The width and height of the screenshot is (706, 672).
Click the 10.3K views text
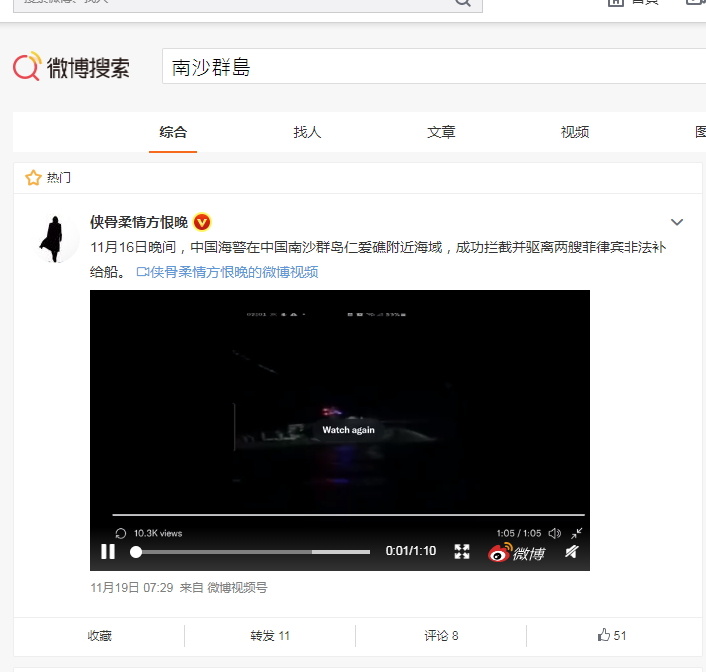(158, 533)
